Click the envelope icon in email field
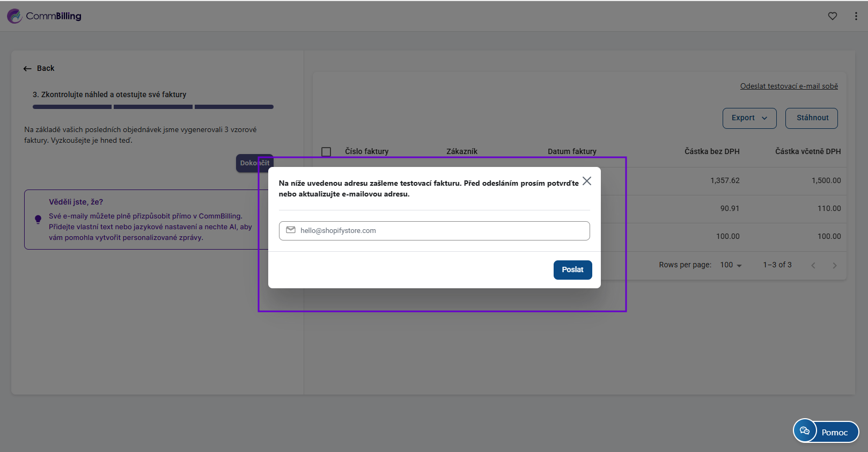This screenshot has width=868, height=452. [x=291, y=230]
